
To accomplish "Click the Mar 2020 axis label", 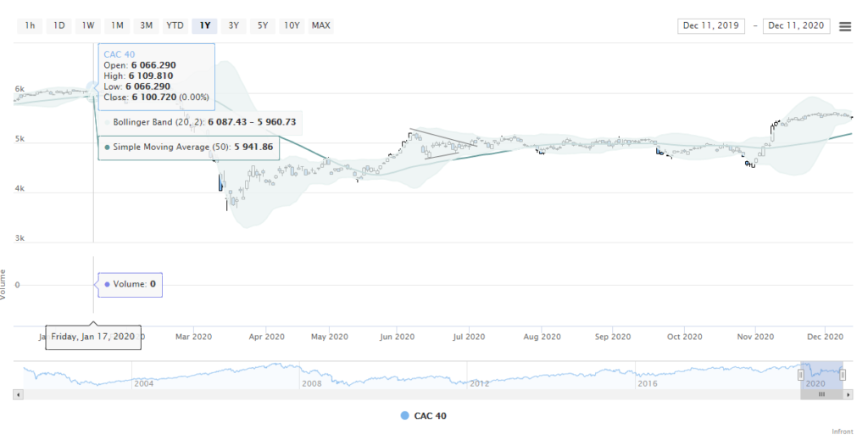I will (x=193, y=337).
